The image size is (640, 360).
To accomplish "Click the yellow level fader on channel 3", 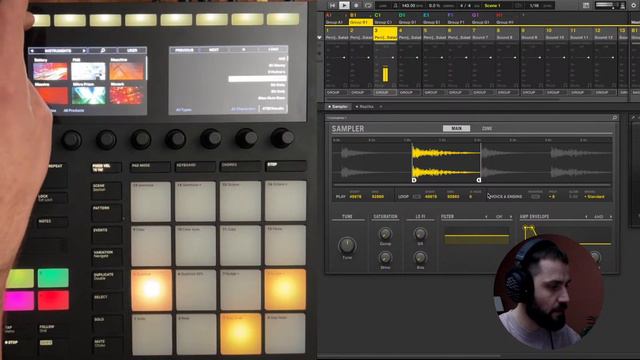I will coord(385,74).
